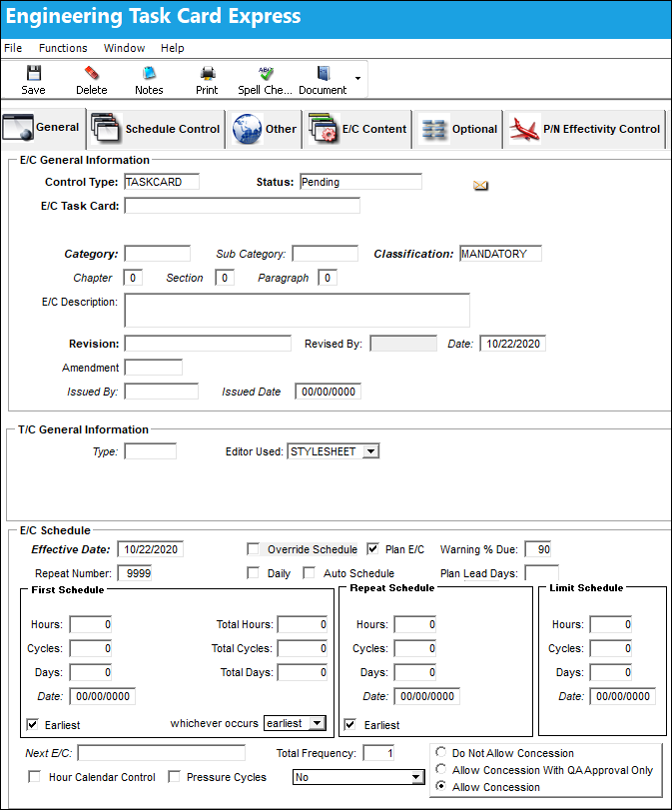672x810 pixels.
Task: Click the Document toolbar icon
Action: point(324,73)
